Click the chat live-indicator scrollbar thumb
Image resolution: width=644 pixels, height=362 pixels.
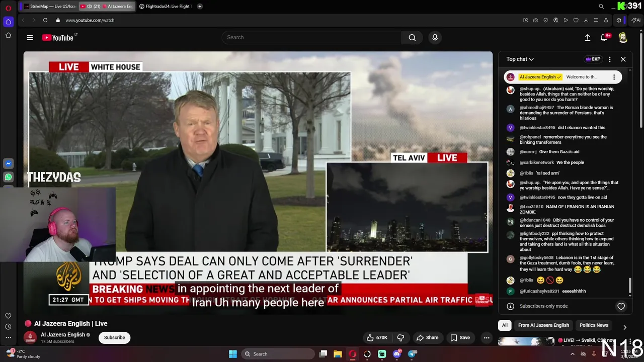(629, 286)
